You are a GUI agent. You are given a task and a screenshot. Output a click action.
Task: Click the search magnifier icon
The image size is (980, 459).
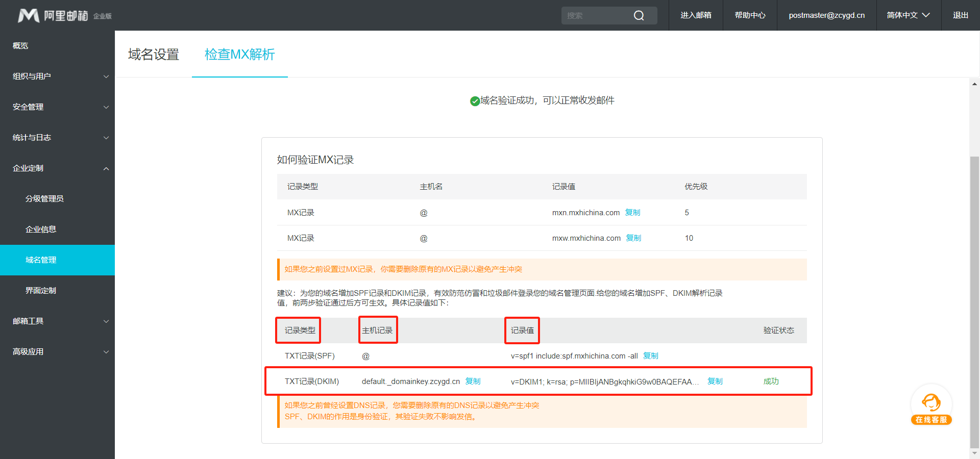pos(639,15)
